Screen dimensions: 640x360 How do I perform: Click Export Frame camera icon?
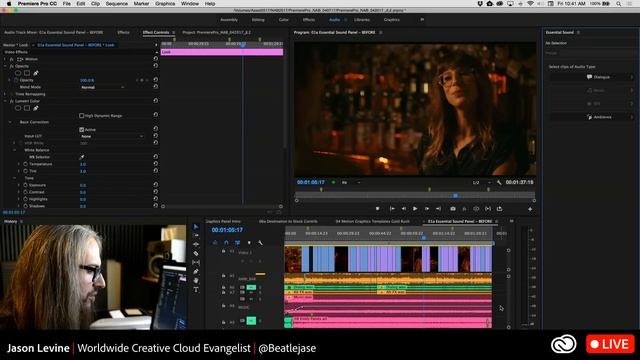[453, 209]
